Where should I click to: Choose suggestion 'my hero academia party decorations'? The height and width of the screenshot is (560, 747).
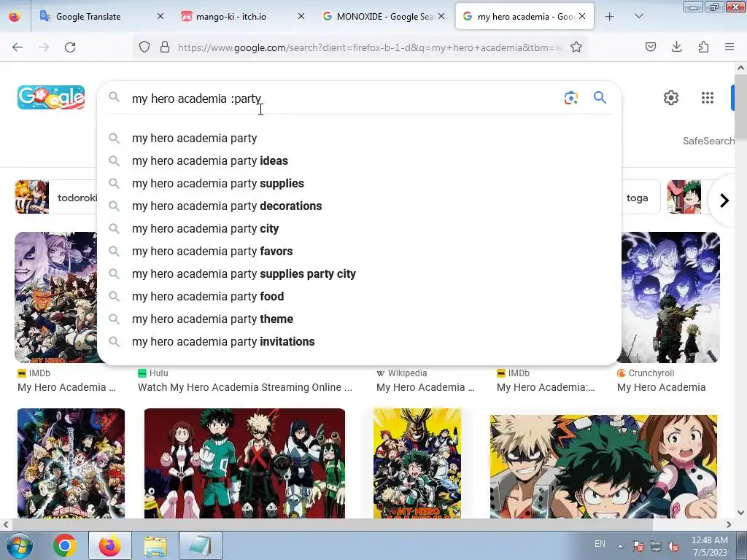pyautogui.click(x=359, y=206)
